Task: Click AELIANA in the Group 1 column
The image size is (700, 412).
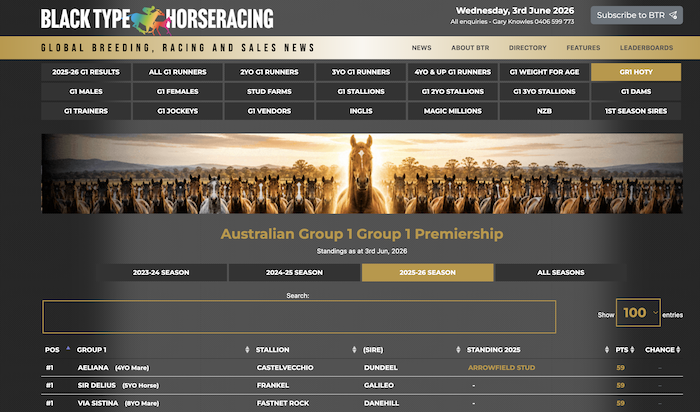Action: click(93, 368)
